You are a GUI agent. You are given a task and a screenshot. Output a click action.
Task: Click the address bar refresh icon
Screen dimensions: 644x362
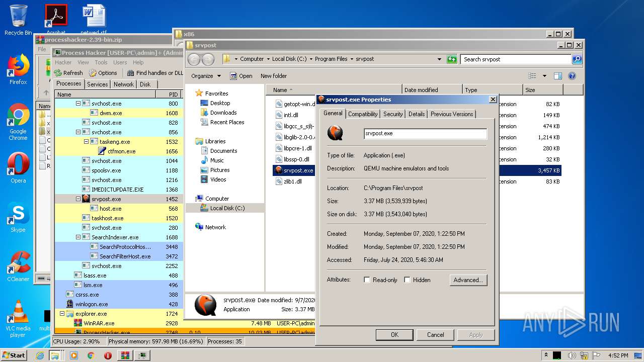[452, 59]
